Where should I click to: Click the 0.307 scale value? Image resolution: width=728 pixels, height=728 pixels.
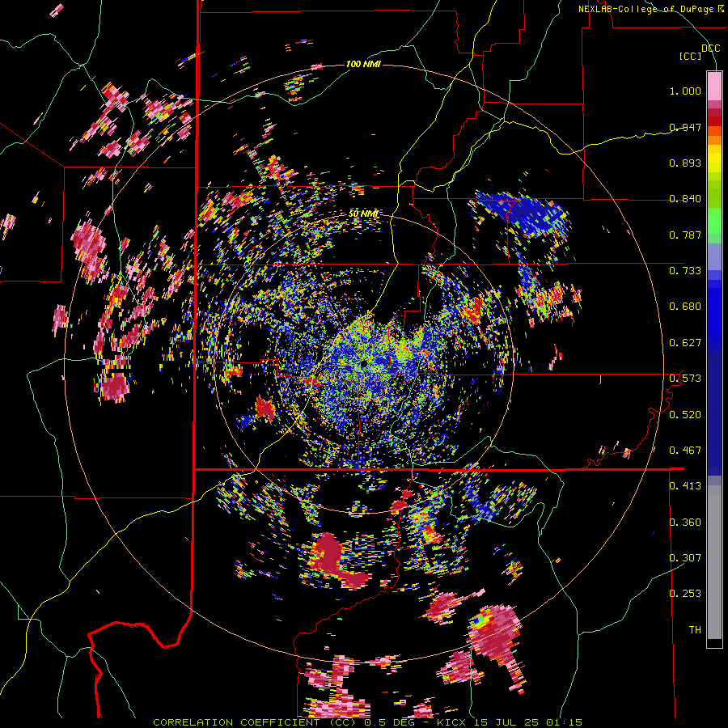coord(685,557)
